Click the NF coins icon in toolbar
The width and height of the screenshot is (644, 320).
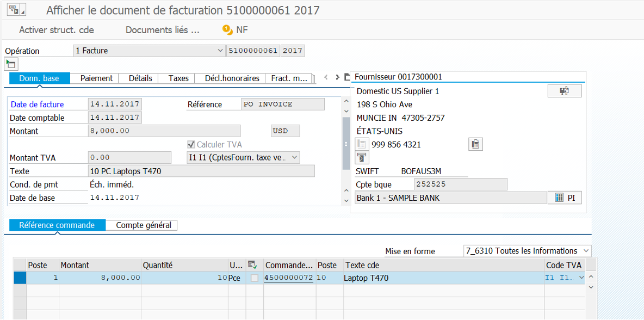pyautogui.click(x=227, y=30)
